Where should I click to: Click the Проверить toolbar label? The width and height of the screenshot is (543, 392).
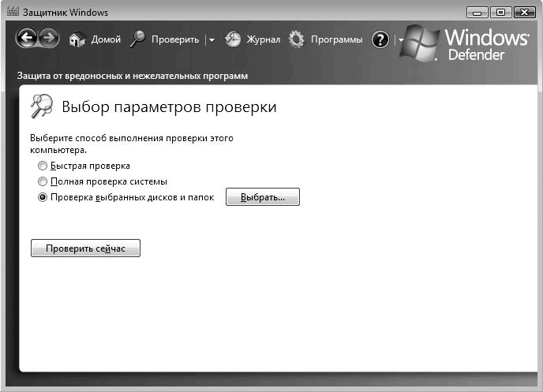pyautogui.click(x=174, y=39)
